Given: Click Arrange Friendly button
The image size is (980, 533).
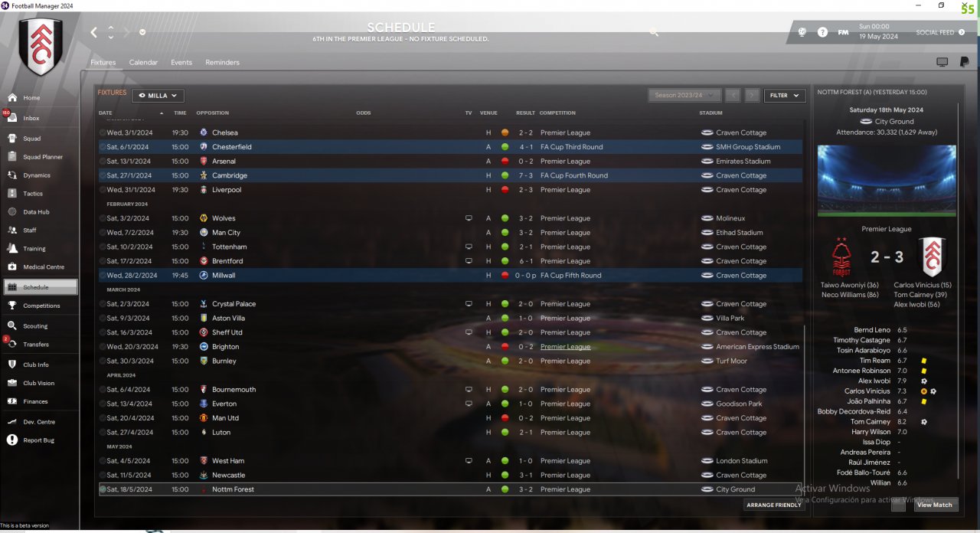Looking at the screenshot, I should [x=774, y=505].
